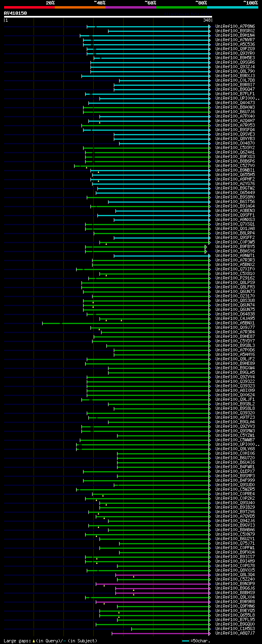Click hit label UniRef100_A8IXH9

[235, 391]
